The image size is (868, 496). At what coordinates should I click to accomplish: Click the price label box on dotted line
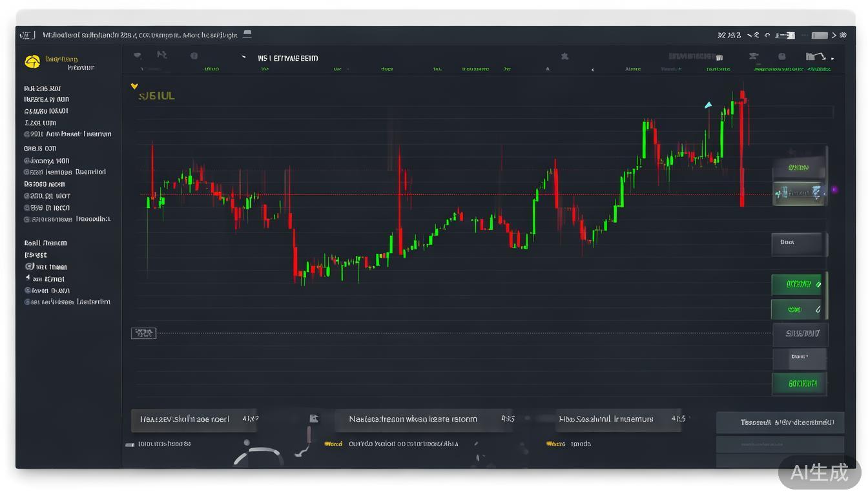[x=143, y=333]
